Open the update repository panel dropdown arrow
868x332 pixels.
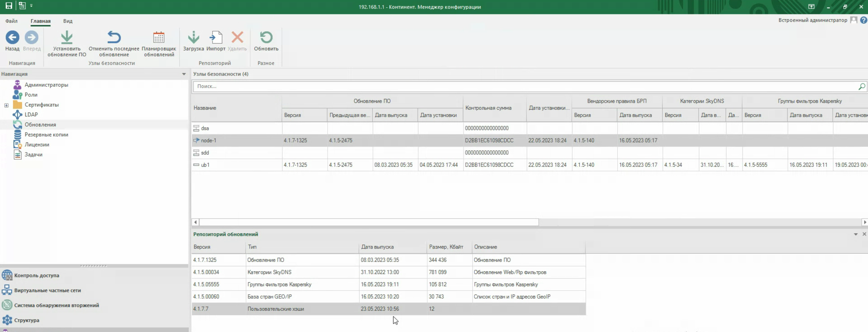pyautogui.click(x=856, y=234)
